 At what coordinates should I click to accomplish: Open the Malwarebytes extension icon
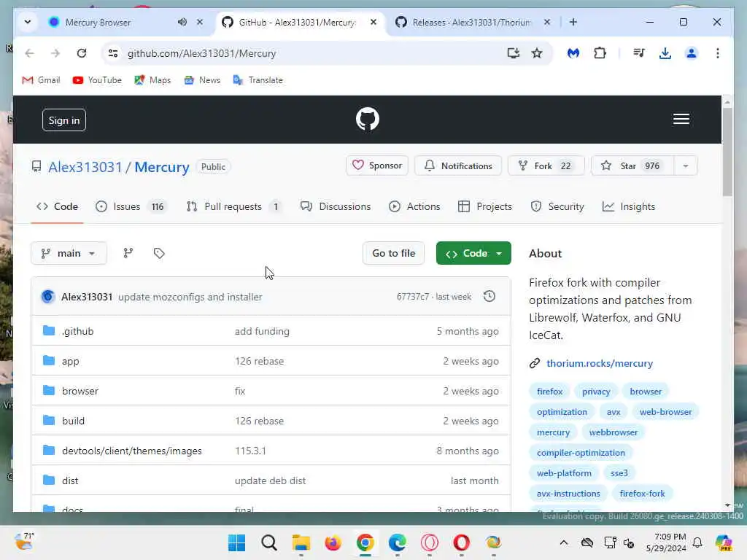tap(573, 53)
